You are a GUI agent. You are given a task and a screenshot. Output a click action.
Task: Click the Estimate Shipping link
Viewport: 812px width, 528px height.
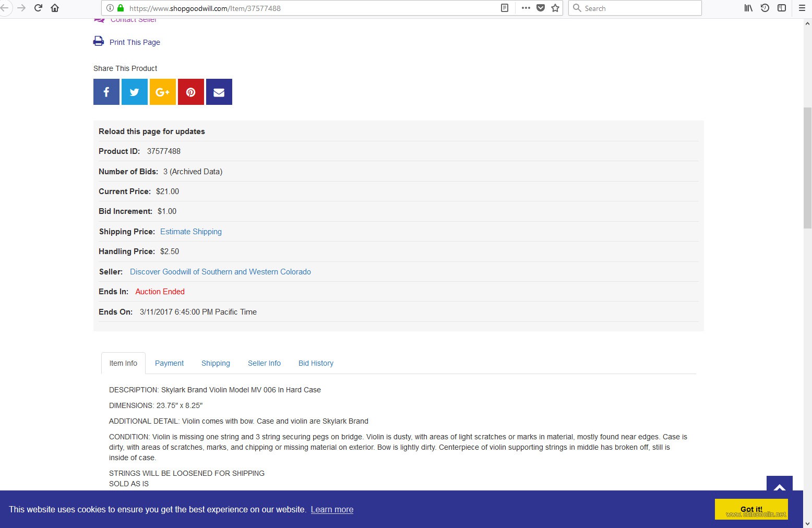(x=191, y=232)
